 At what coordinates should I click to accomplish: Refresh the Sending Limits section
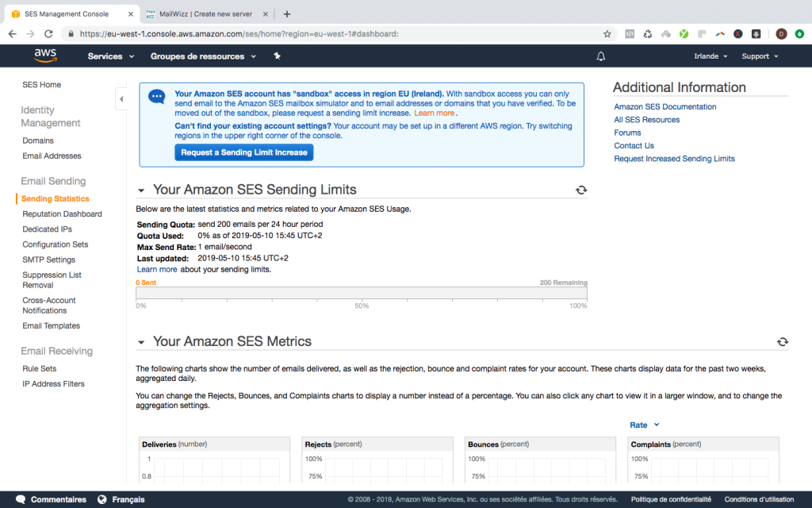(x=581, y=190)
